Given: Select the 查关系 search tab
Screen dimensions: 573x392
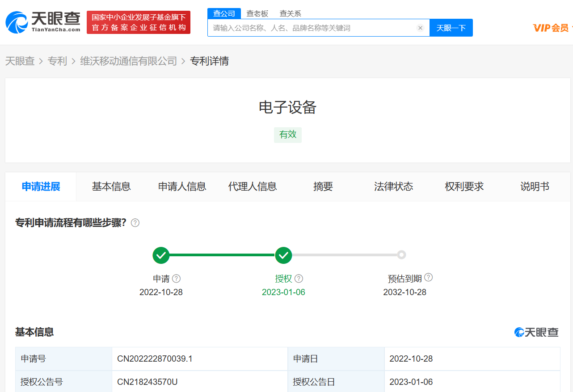Looking at the screenshot, I should 291,13.
